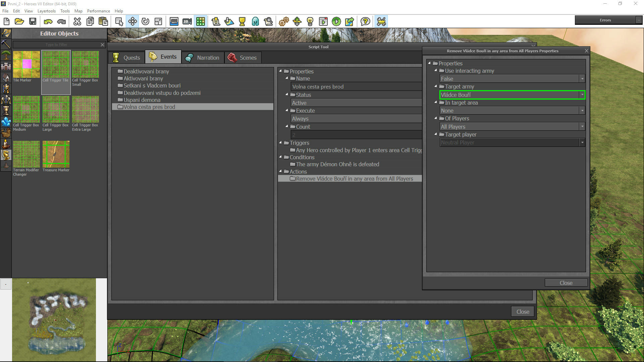Open the Layertools menu

coord(47,11)
